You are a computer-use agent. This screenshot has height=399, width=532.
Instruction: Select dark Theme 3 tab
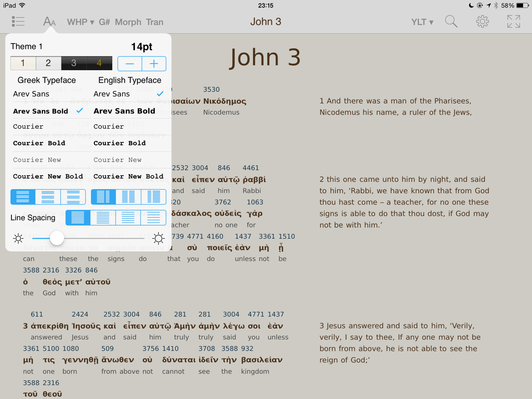[x=74, y=63]
